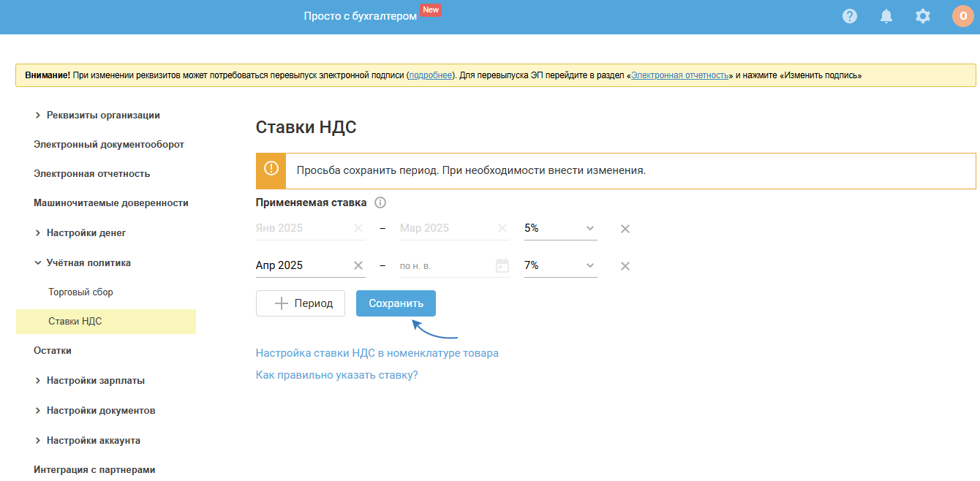The width and height of the screenshot is (980, 481).
Task: Open Остатки sidebar item
Action: coord(53,350)
